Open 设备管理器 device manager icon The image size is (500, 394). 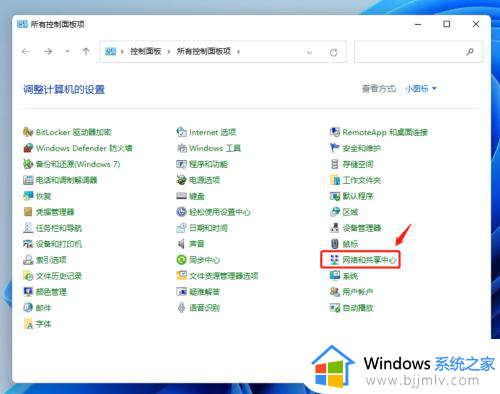tap(335, 228)
